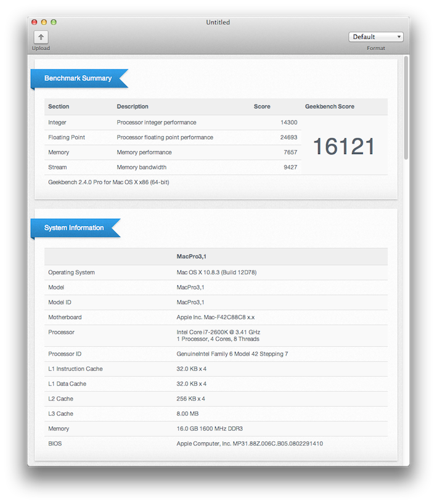437x504 pixels.
Task: Click the L1 Instruction Cache label
Action: pyautogui.click(x=75, y=369)
